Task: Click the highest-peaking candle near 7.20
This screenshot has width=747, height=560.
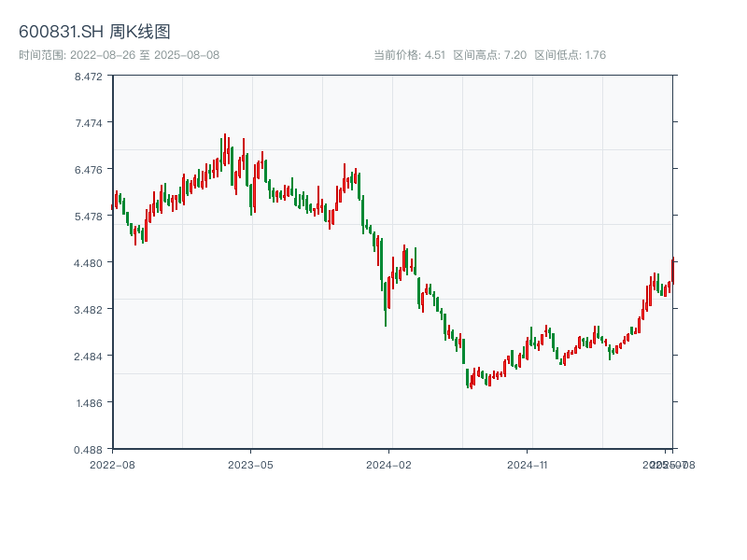Action: 225,149
